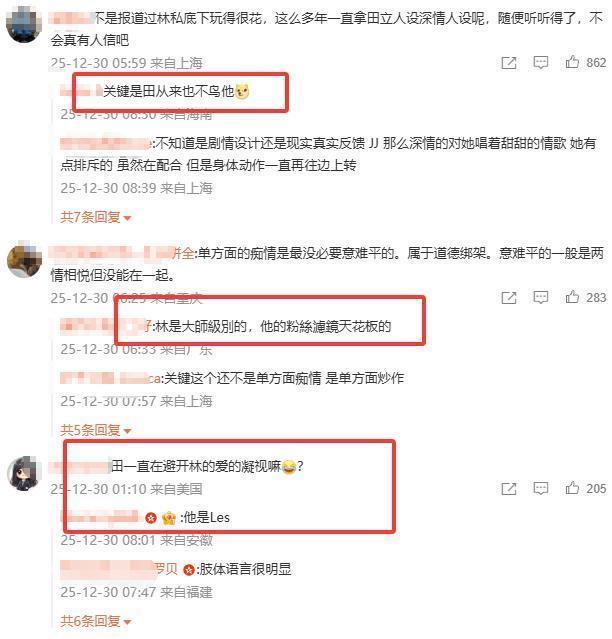Like the comment with 862 likes
612x639 pixels.
[x=572, y=62]
